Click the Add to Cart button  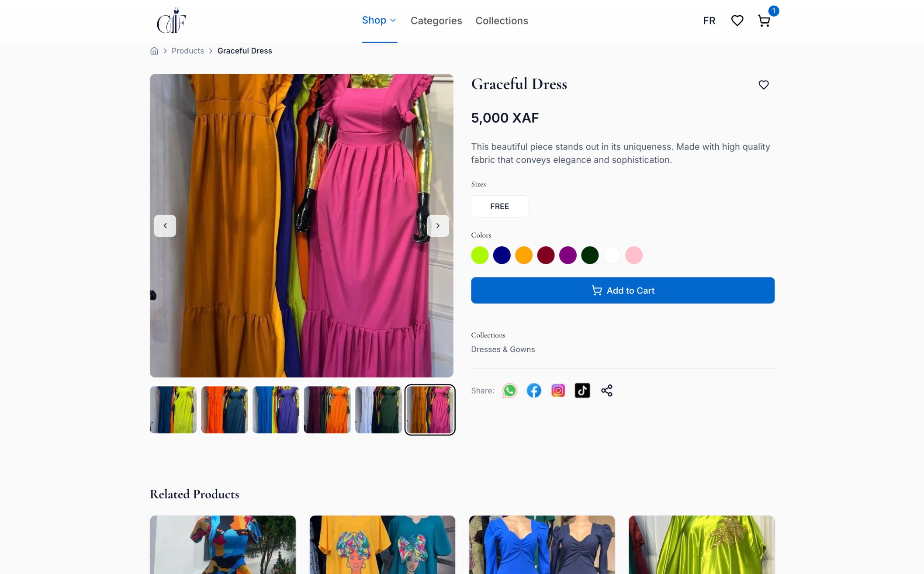623,290
